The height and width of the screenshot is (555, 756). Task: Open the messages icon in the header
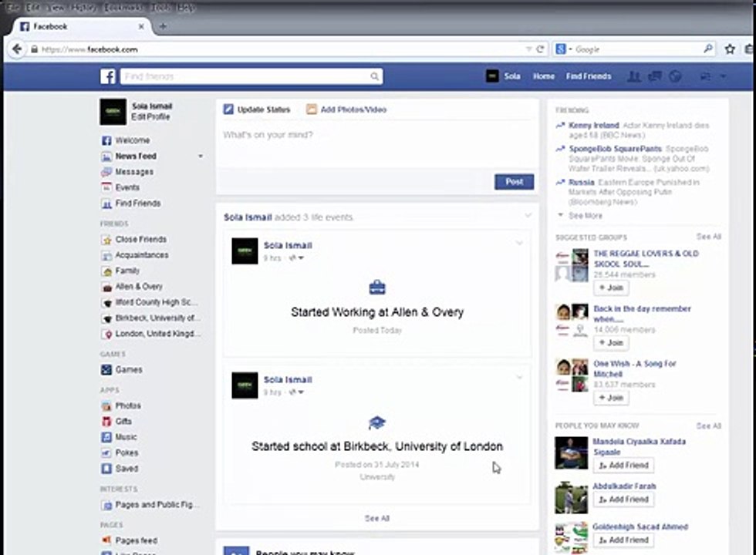(x=654, y=76)
